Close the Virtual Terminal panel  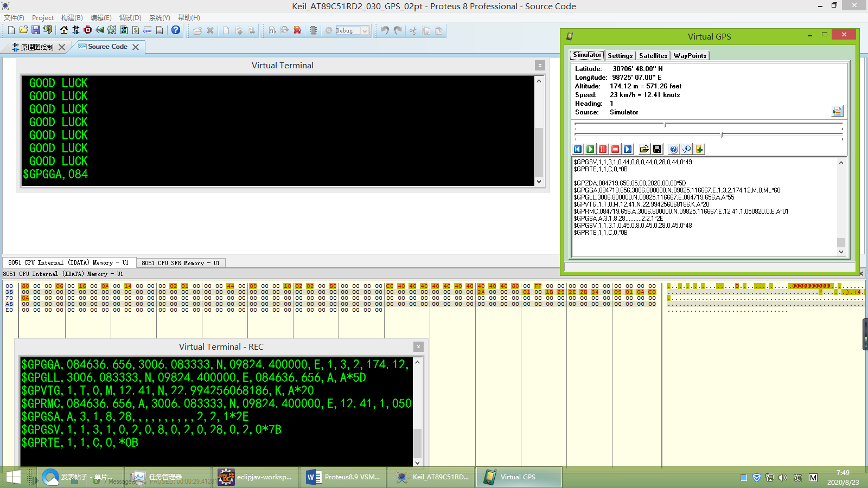click(540, 65)
